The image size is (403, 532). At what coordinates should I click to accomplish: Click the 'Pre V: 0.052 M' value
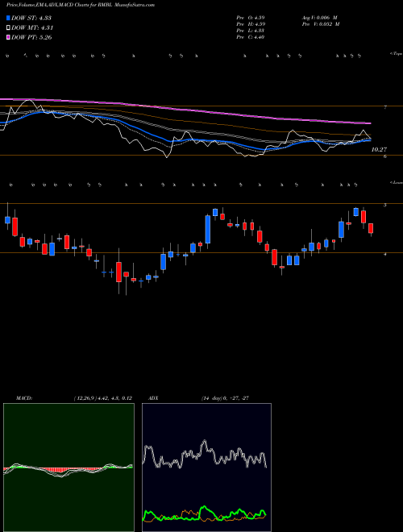(322, 24)
